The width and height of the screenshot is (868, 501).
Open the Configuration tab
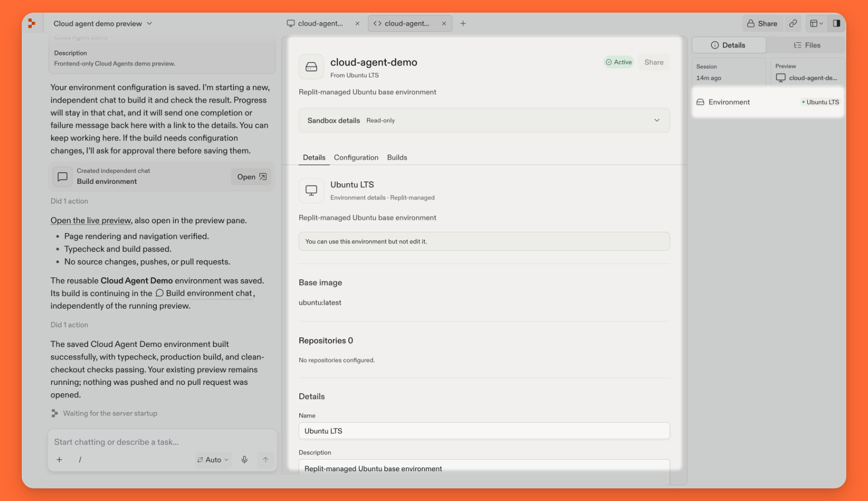[356, 158]
